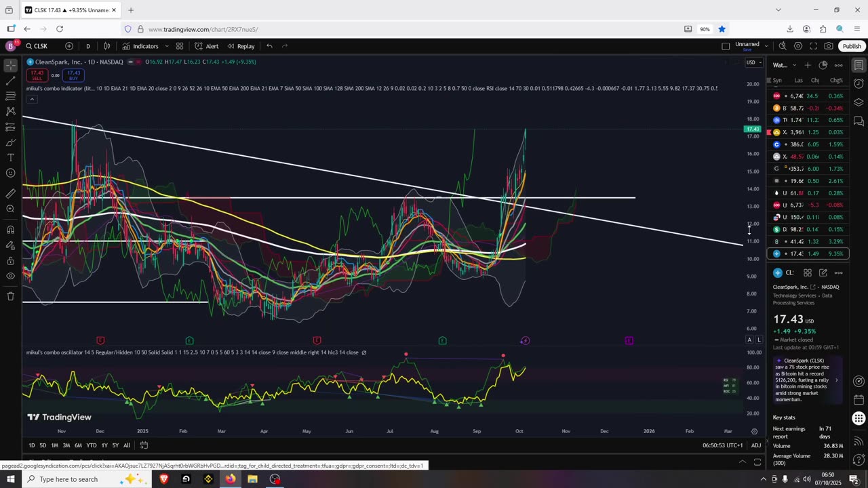868x488 pixels.
Task: Toggle hide all drawings eye icon
Action: [11, 277]
